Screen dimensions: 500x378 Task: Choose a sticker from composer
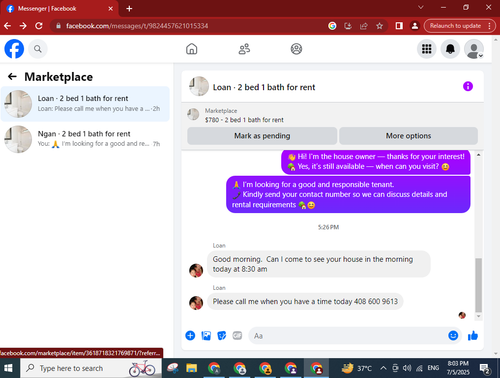point(222,335)
